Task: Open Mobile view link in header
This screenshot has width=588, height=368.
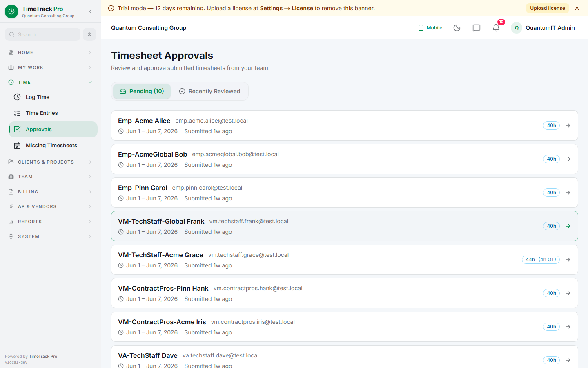Action: click(x=430, y=28)
